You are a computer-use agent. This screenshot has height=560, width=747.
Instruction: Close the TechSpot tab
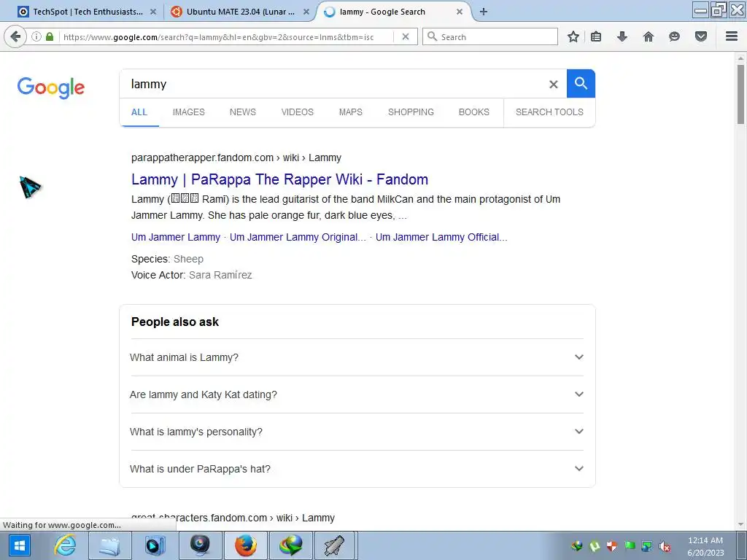point(153,12)
